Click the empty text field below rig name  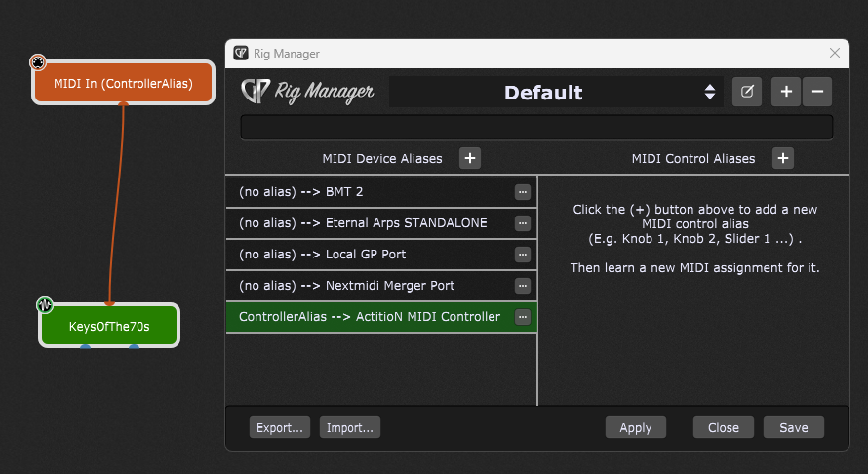pos(536,128)
